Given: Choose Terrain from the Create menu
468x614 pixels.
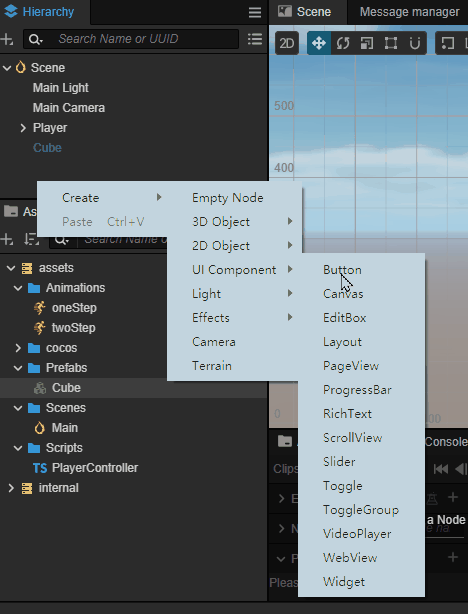Looking at the screenshot, I should coord(235,366).
